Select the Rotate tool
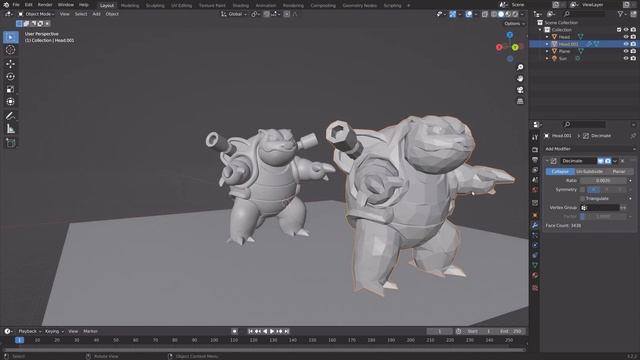Viewport: 640px width, 360px height. coord(11,76)
